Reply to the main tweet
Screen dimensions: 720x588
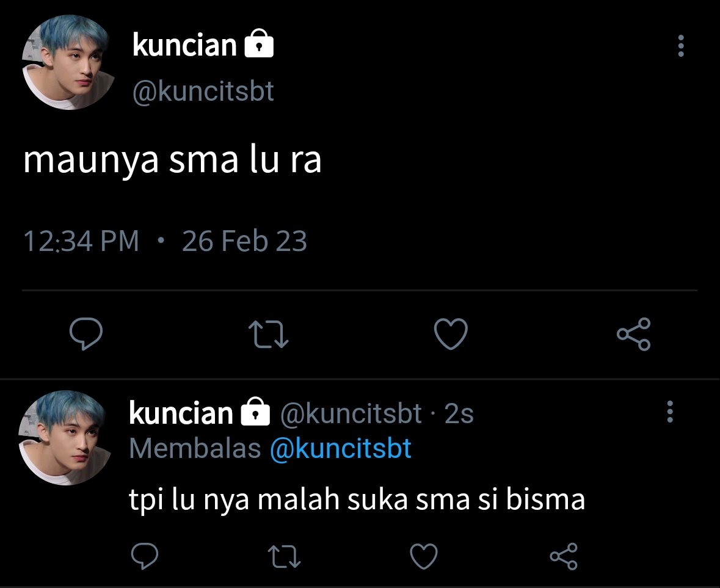click(86, 334)
